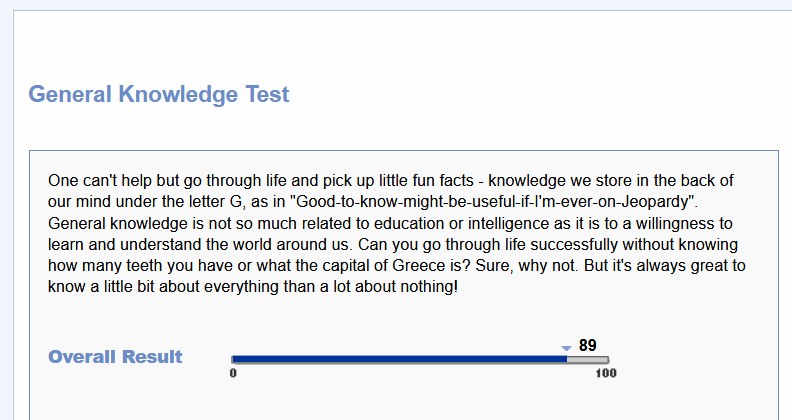Click the 100 label under the bar
Viewport: 792px width, 420px height.
click(606, 373)
